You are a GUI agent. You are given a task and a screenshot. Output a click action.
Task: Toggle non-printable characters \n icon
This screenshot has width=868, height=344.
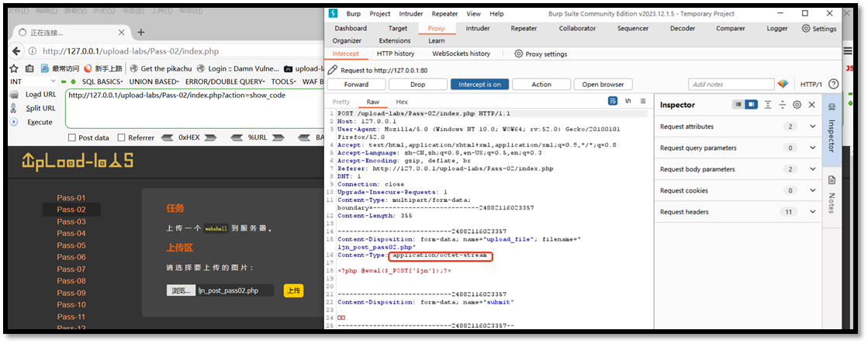click(628, 102)
